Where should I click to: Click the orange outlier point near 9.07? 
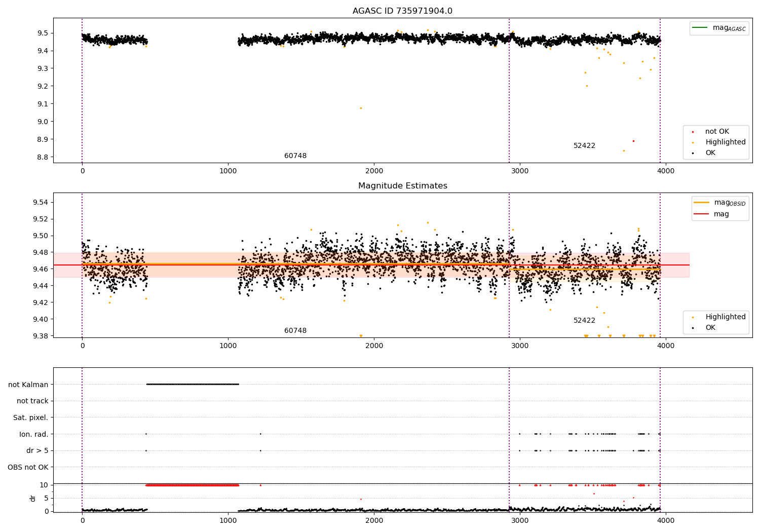361,108
